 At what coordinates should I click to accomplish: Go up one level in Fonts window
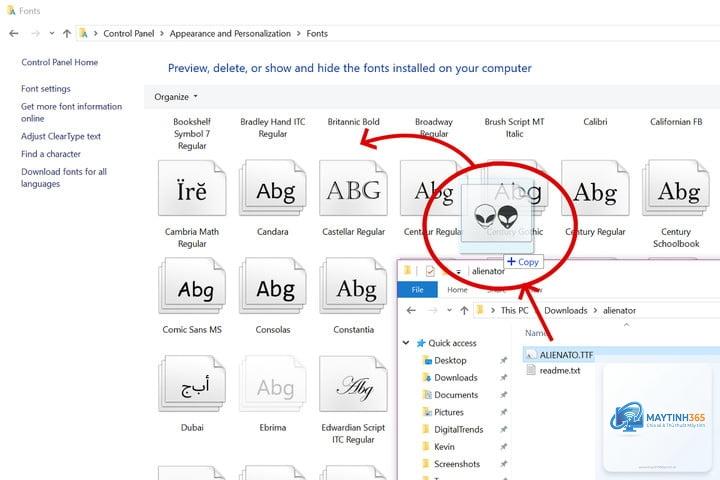67,34
